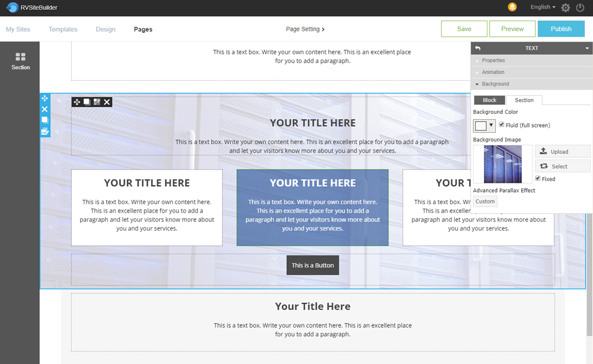Click the back arrow in TEXT panel
The height and width of the screenshot is (364, 593).
[478, 48]
